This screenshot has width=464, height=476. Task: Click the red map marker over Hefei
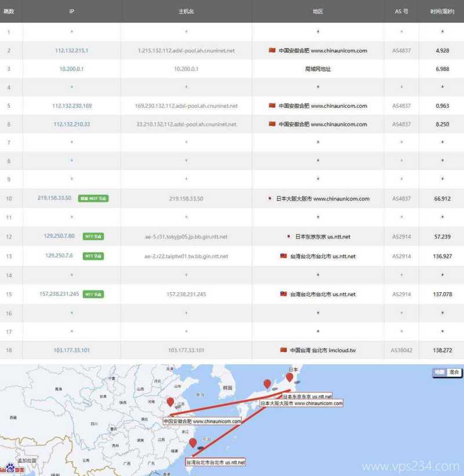click(171, 402)
